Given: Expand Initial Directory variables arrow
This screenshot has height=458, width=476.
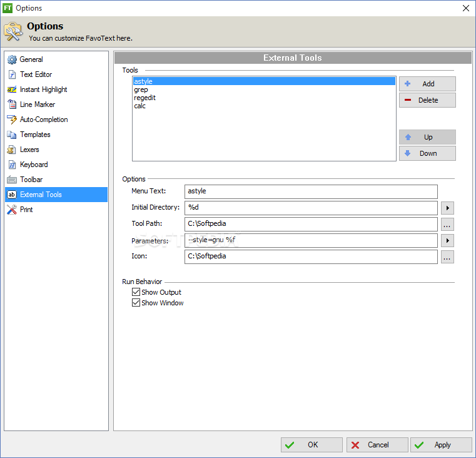Looking at the screenshot, I should pos(447,208).
